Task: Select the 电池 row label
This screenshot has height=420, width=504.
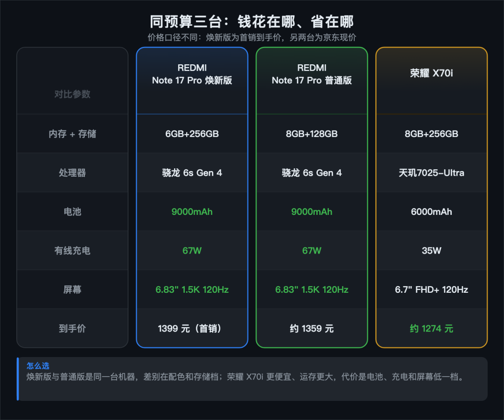Action: click(x=72, y=212)
